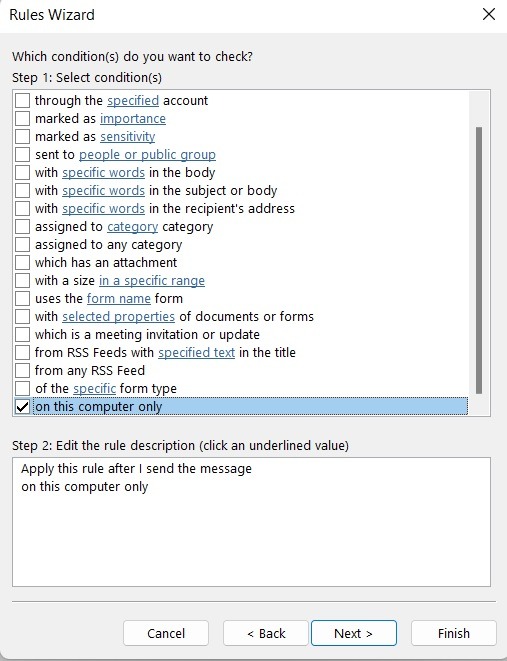This screenshot has width=507, height=661.
Task: Check 'sent to people or public group'
Action: 22,155
